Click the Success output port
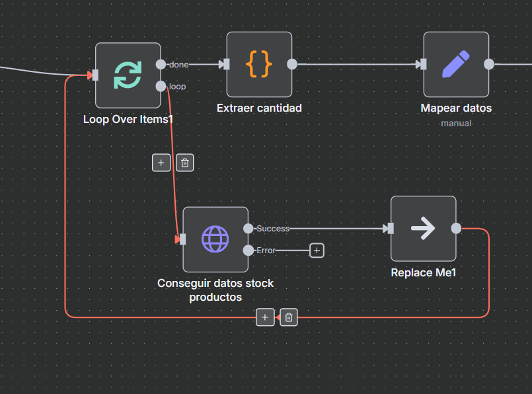The image size is (532, 394). tap(248, 228)
